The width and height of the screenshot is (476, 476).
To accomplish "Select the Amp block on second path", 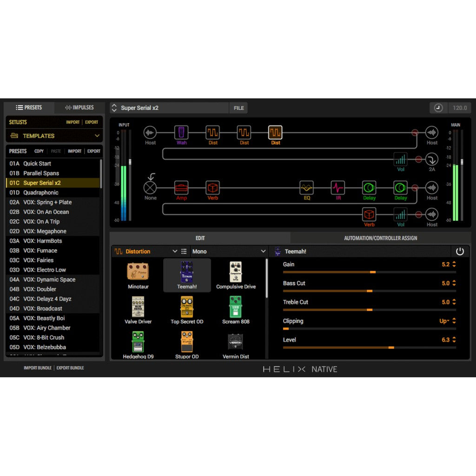I will pos(181,188).
